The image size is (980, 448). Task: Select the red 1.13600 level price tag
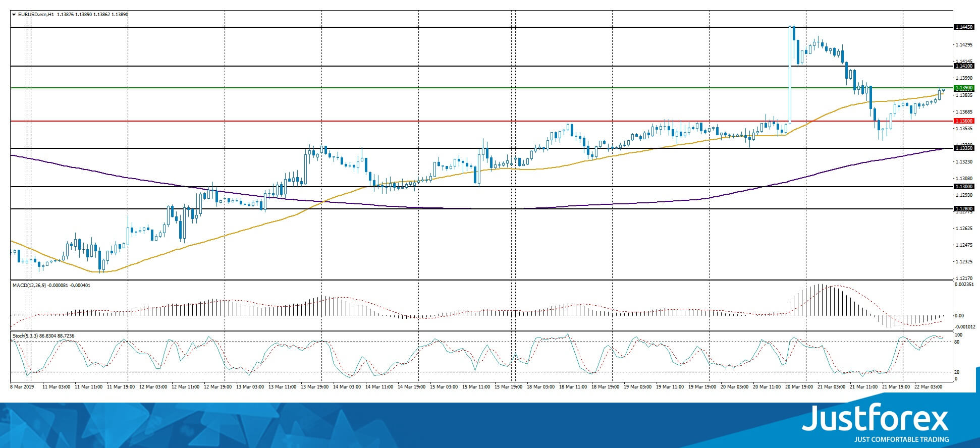[x=964, y=121]
